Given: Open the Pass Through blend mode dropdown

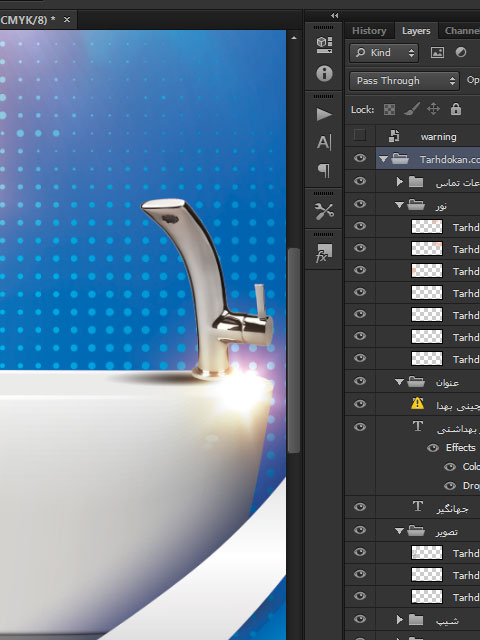Looking at the screenshot, I should coord(404,81).
